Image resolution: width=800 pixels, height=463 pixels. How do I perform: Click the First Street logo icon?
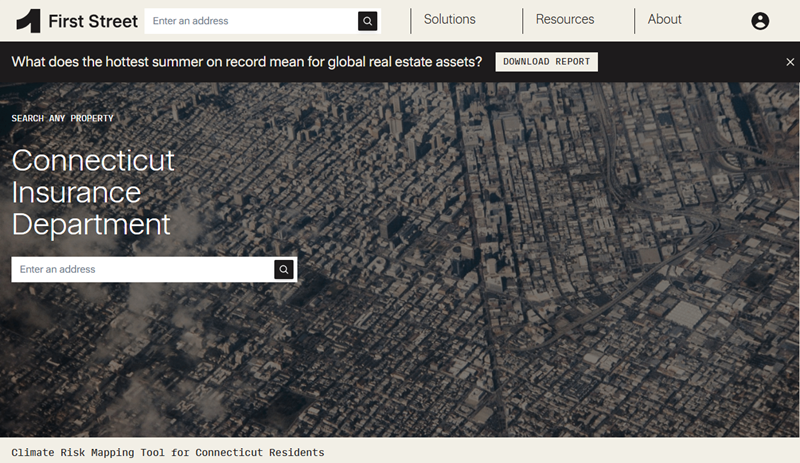(x=28, y=21)
